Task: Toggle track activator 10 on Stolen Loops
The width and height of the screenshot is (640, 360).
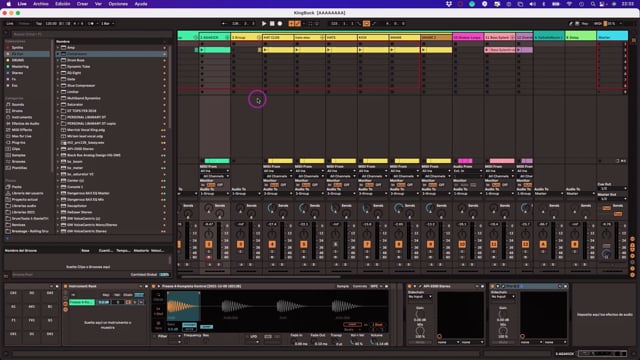Action: pos(462,244)
